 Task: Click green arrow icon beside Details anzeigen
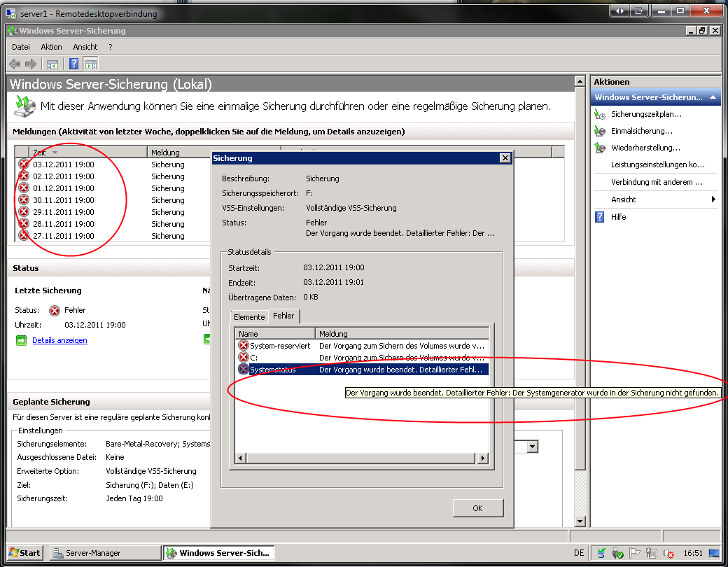click(22, 340)
